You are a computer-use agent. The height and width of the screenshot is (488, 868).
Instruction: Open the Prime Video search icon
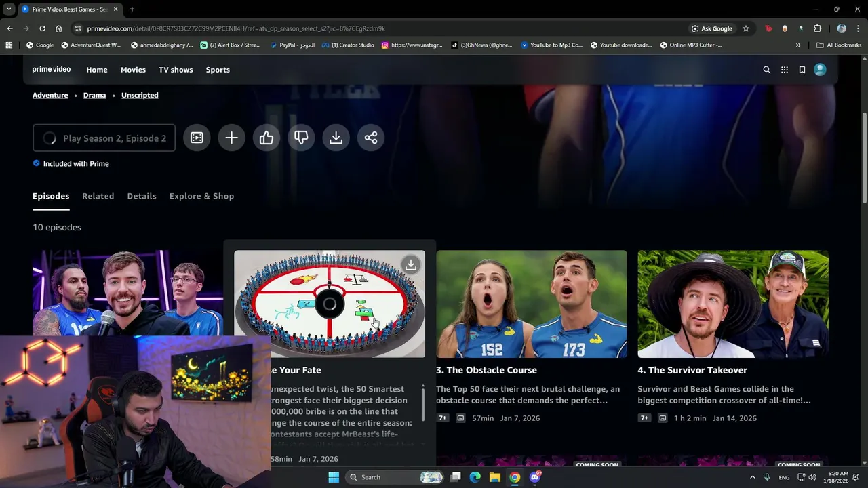click(x=767, y=70)
